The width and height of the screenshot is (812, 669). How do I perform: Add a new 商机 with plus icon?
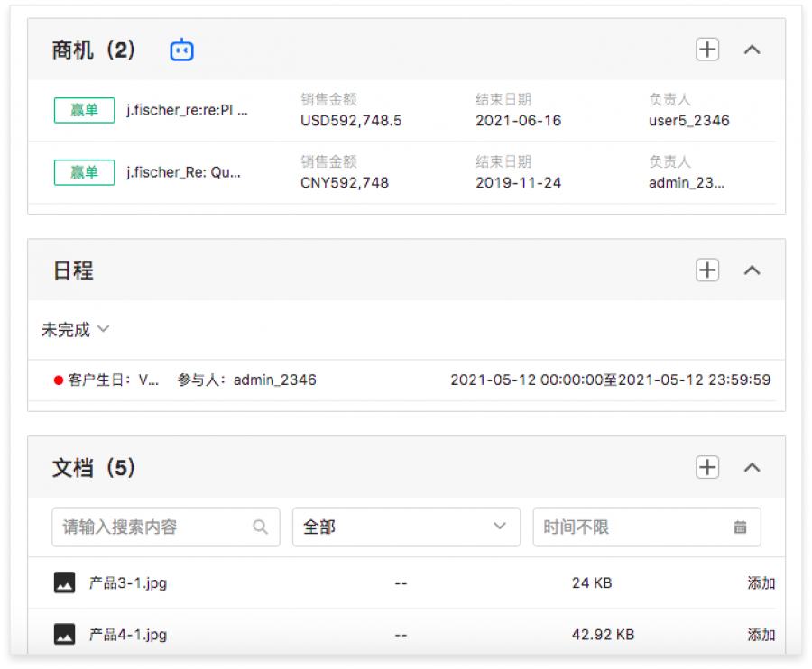coord(707,50)
